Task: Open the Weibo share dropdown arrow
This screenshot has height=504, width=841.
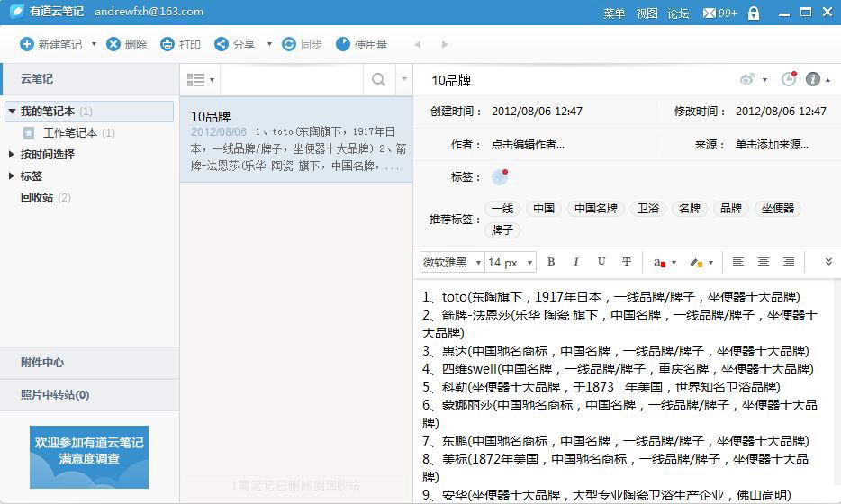Action: click(764, 80)
